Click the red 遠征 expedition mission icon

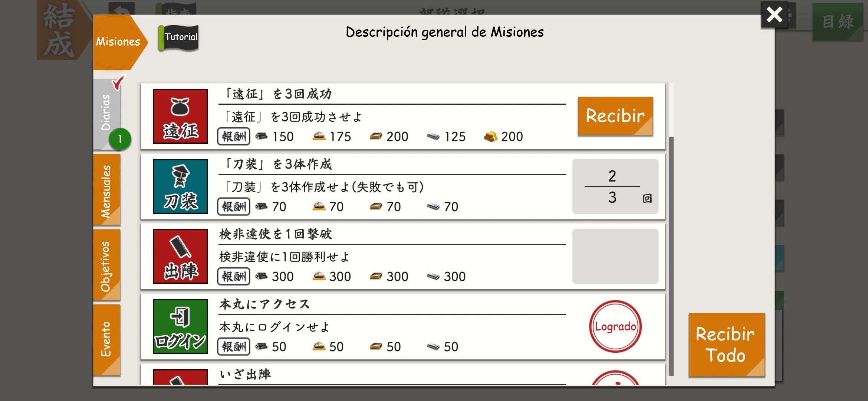pos(180,116)
